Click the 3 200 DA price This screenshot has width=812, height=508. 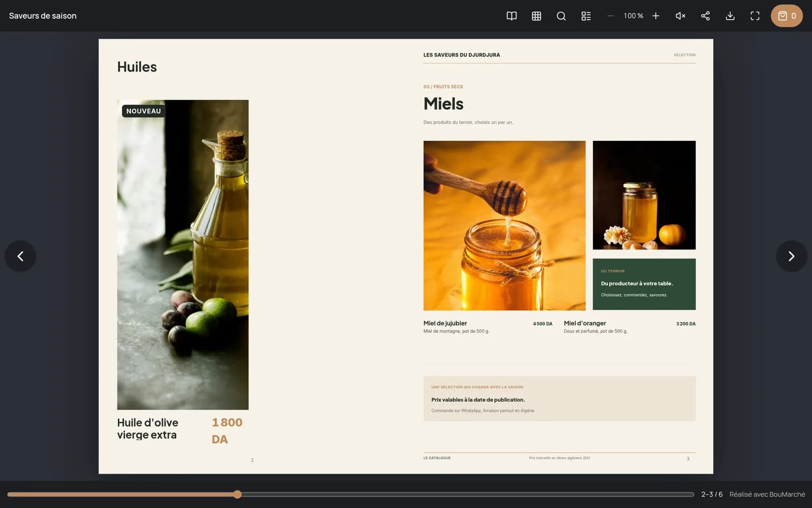click(x=686, y=324)
